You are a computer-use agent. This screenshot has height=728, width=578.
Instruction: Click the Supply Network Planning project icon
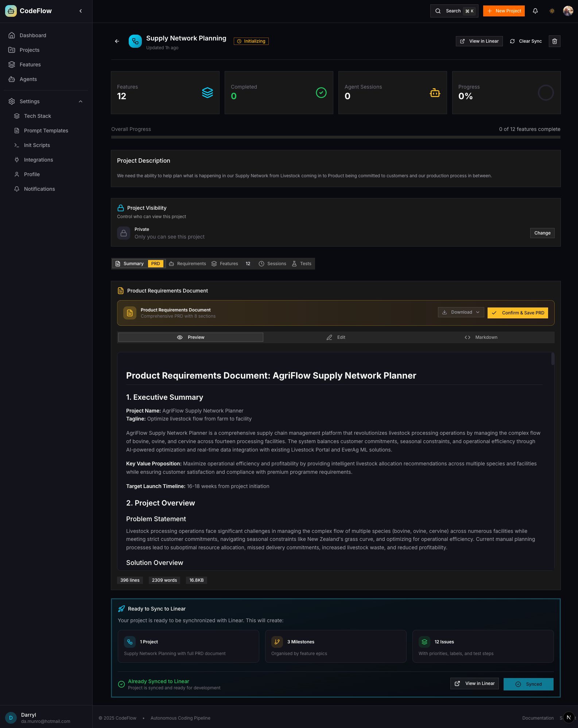point(135,41)
